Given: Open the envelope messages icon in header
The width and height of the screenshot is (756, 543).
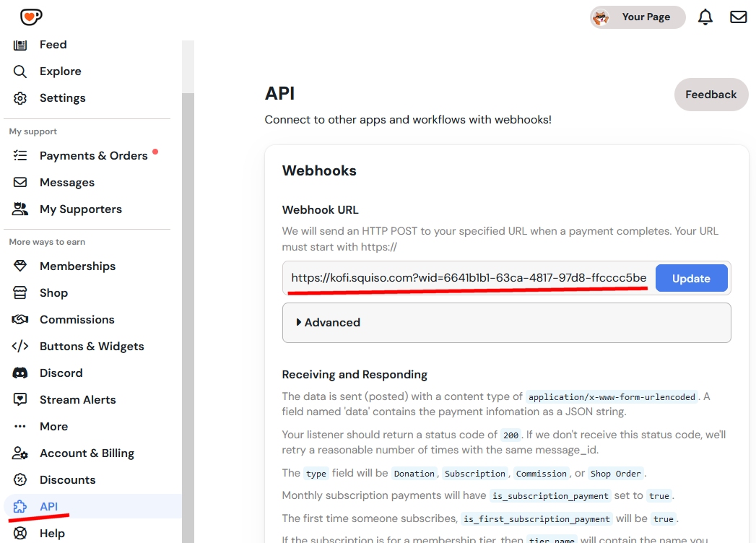Looking at the screenshot, I should click(x=738, y=17).
